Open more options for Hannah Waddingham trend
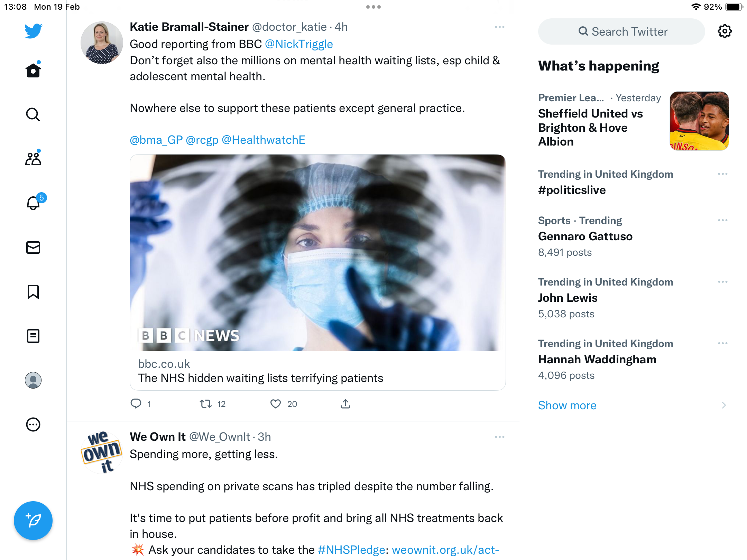The width and height of the screenshot is (747, 560). click(x=723, y=343)
